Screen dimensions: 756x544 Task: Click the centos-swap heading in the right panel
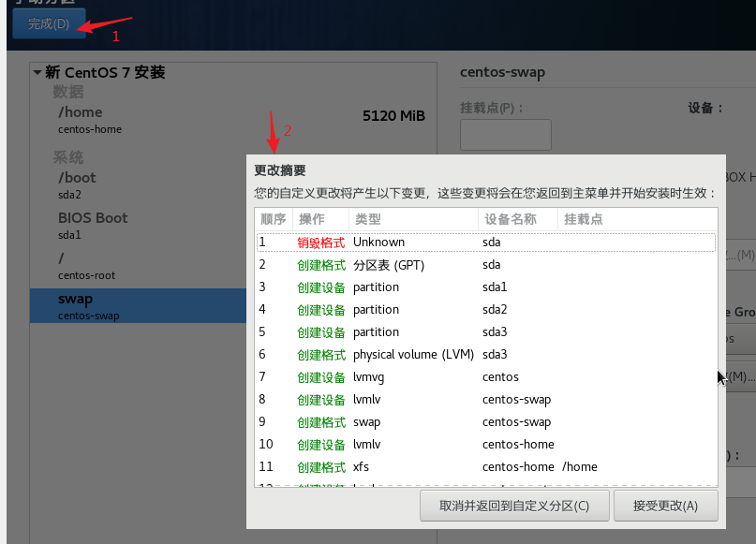coord(502,72)
